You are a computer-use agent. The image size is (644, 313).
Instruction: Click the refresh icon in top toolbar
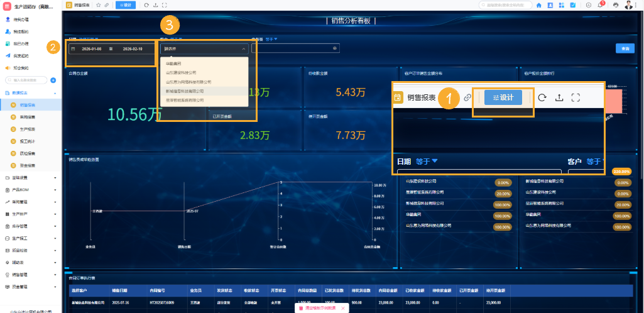[x=146, y=4]
